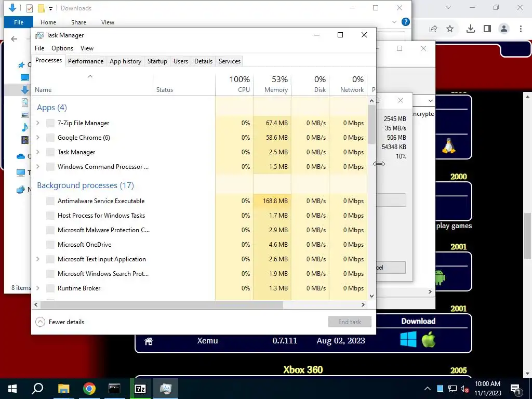Click muted volume icon in tray
The image size is (532, 399).
point(464,389)
